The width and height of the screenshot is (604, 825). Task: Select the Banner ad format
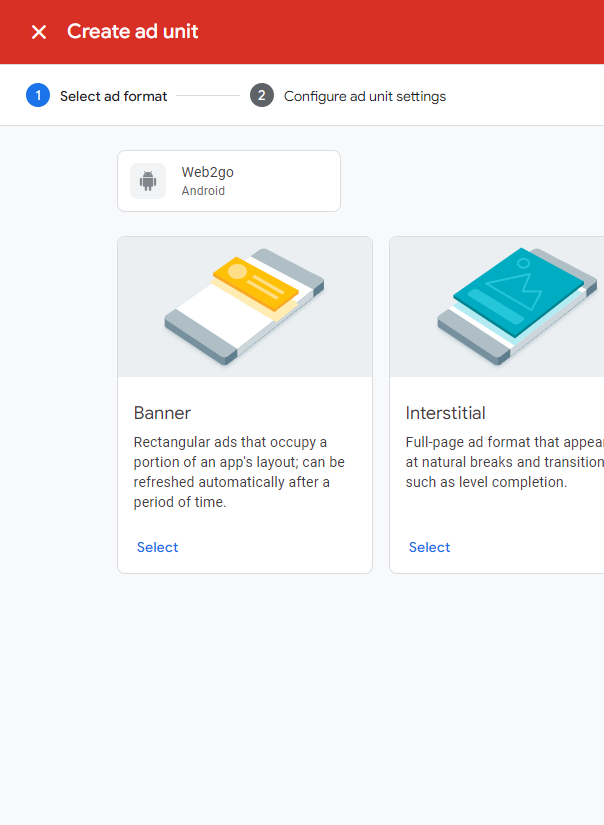(157, 547)
